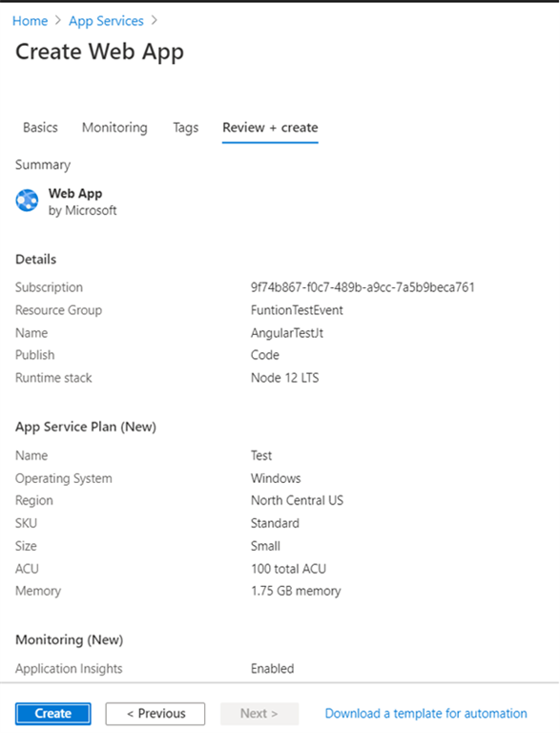
Task: Click the disabled Next button
Action: [x=259, y=713]
